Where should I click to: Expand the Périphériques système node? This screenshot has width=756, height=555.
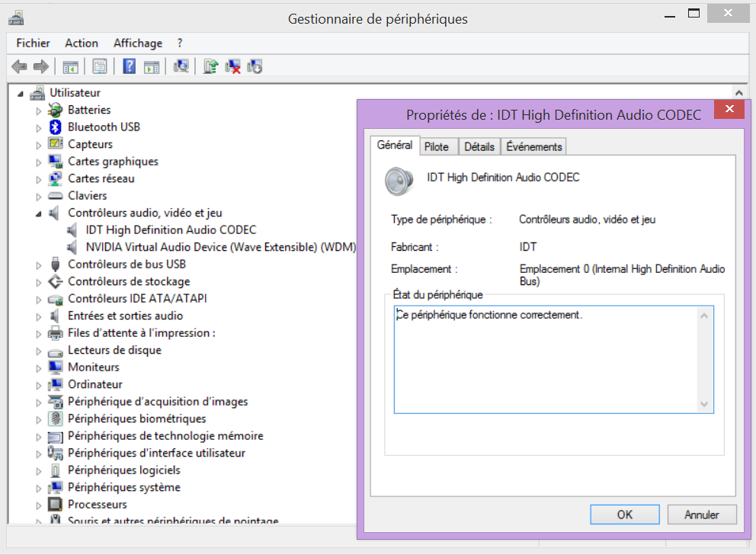coord(39,488)
